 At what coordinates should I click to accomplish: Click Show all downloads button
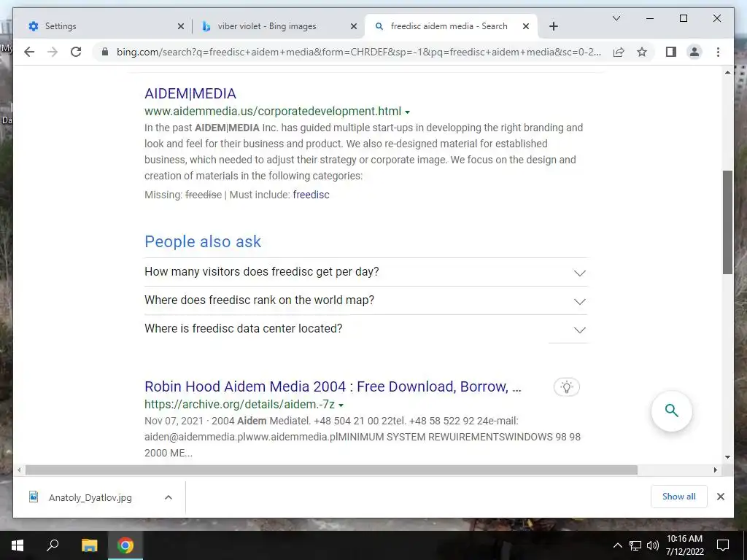point(679,497)
